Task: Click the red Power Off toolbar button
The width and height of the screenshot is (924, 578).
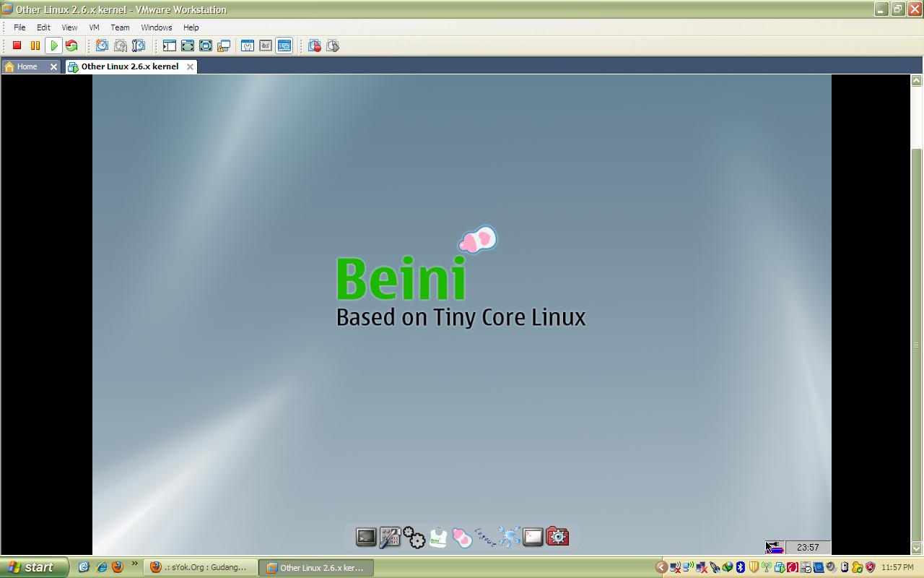Action: [17, 46]
